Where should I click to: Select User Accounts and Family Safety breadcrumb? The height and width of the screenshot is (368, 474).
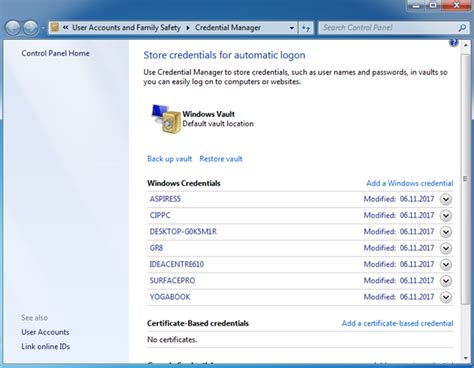point(126,28)
